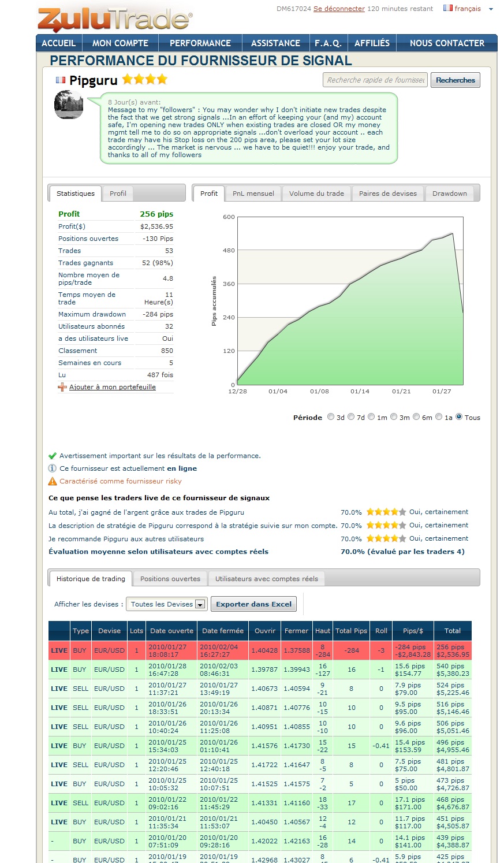Click the plus icon beside Ajouter à mon portefeuille
The height and width of the screenshot is (863, 504).
62,387
